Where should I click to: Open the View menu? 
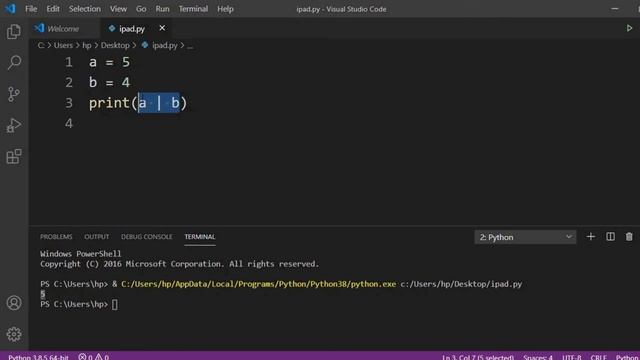(118, 9)
